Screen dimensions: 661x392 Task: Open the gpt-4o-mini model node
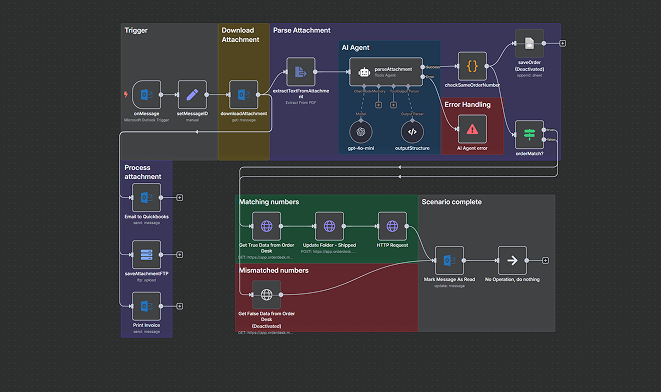click(361, 132)
